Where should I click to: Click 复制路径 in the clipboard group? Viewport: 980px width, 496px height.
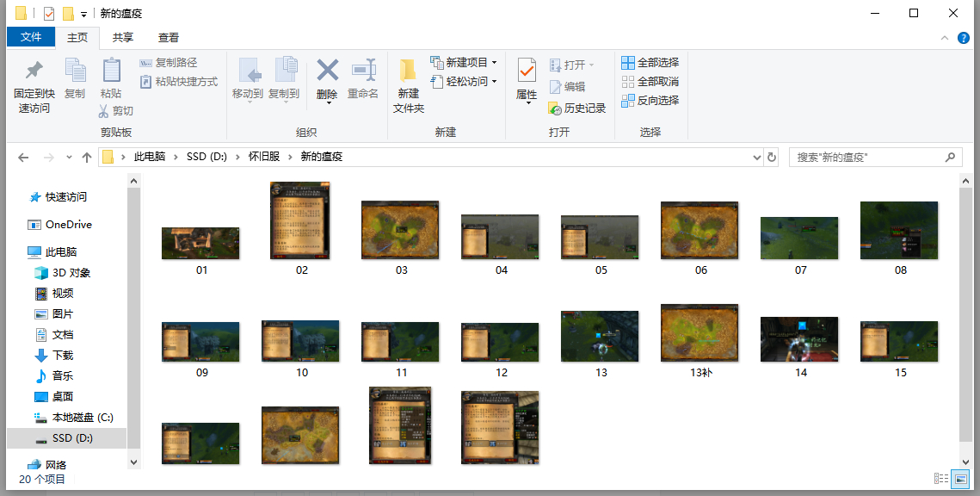[x=168, y=63]
